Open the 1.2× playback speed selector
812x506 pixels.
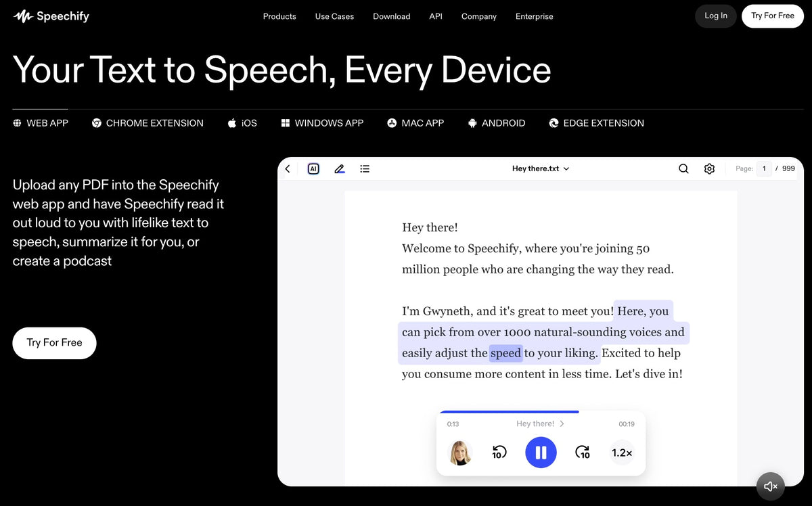tap(622, 453)
